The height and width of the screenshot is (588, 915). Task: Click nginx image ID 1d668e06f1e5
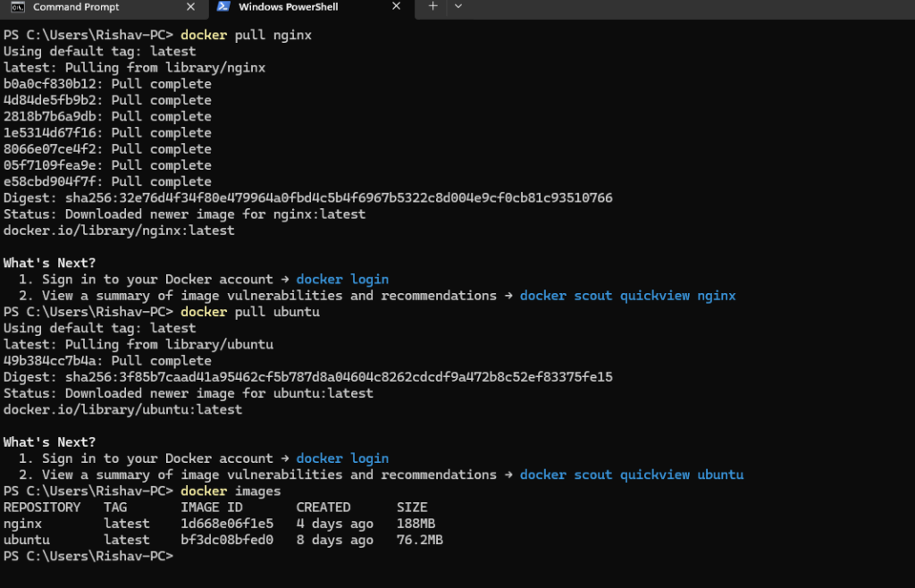coord(227,524)
